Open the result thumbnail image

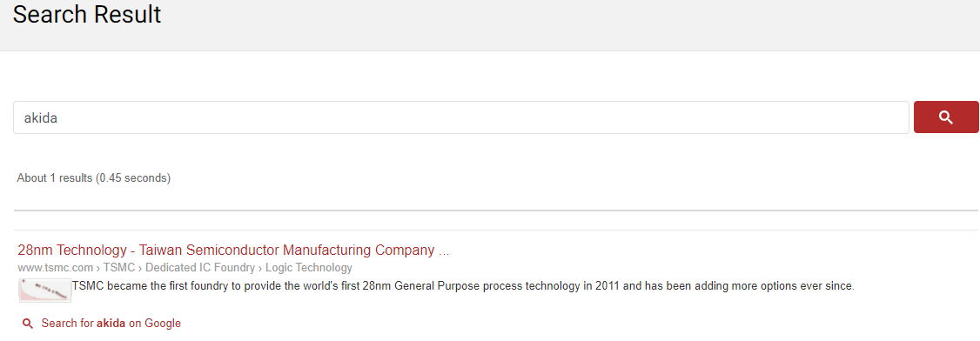[x=45, y=291]
